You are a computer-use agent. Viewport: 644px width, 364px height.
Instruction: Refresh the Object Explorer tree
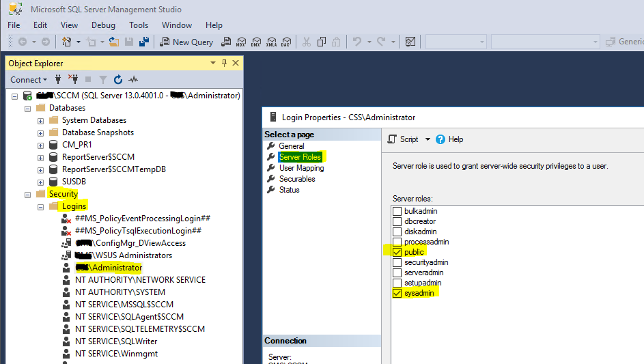click(x=118, y=79)
